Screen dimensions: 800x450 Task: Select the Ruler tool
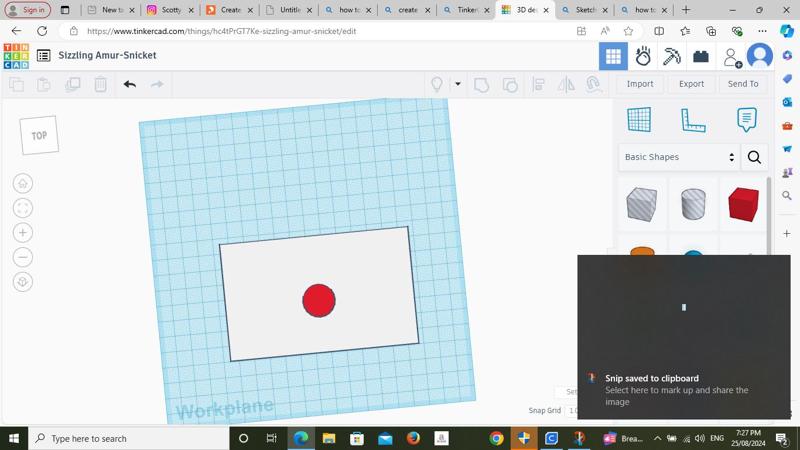(x=693, y=120)
